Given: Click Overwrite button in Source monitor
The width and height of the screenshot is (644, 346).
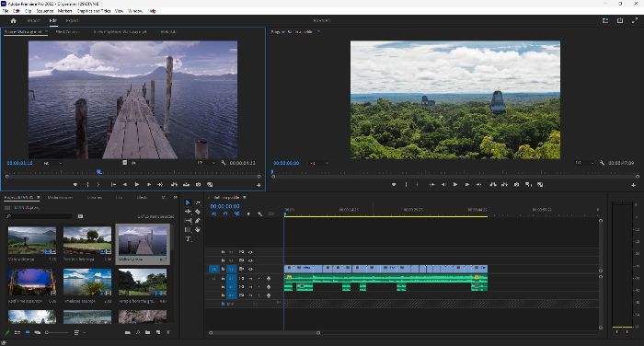Looking at the screenshot, I should 186,185.
